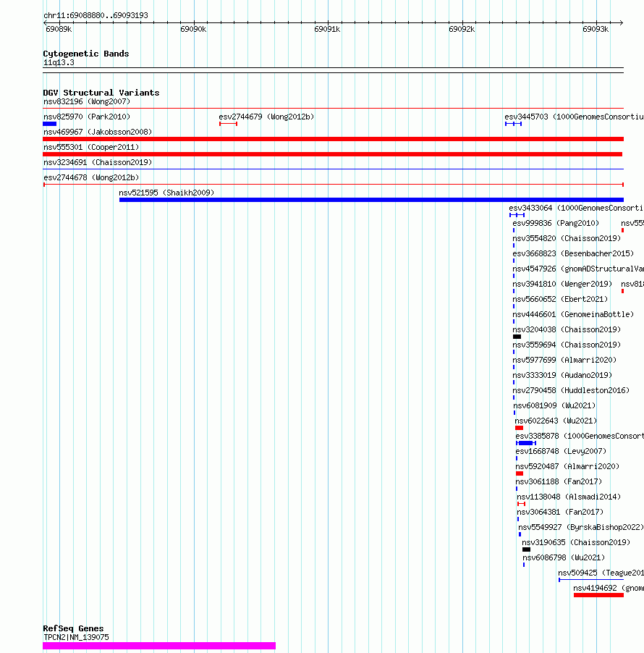The height and width of the screenshot is (653, 644).
Task: Select the TPCN2 magenta gene bar
Action: [159, 646]
